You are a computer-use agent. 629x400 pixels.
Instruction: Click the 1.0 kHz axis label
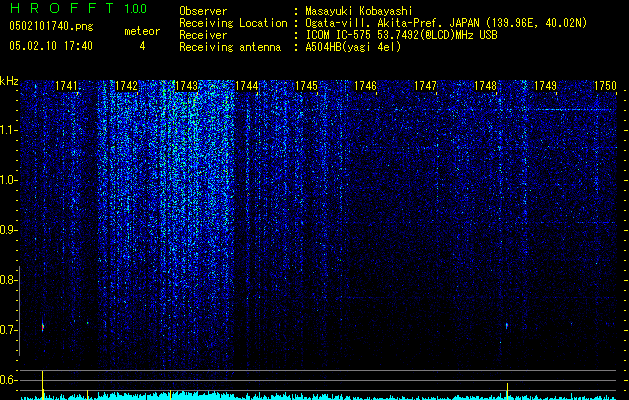pyautogui.click(x=8, y=180)
